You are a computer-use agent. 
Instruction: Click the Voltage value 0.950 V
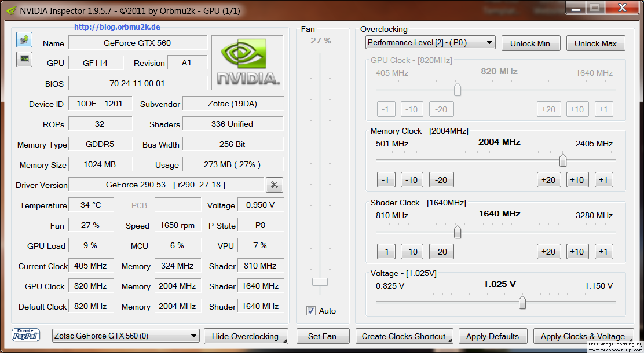click(261, 205)
